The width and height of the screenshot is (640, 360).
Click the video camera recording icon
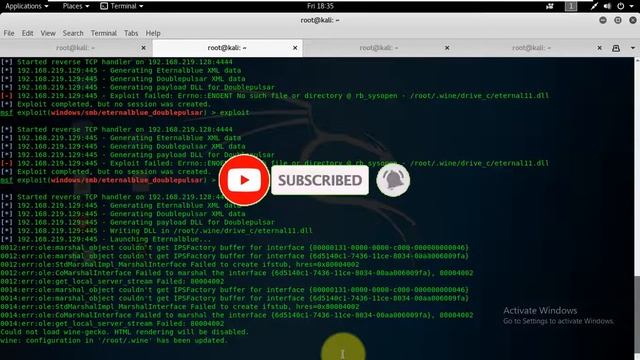550,6
